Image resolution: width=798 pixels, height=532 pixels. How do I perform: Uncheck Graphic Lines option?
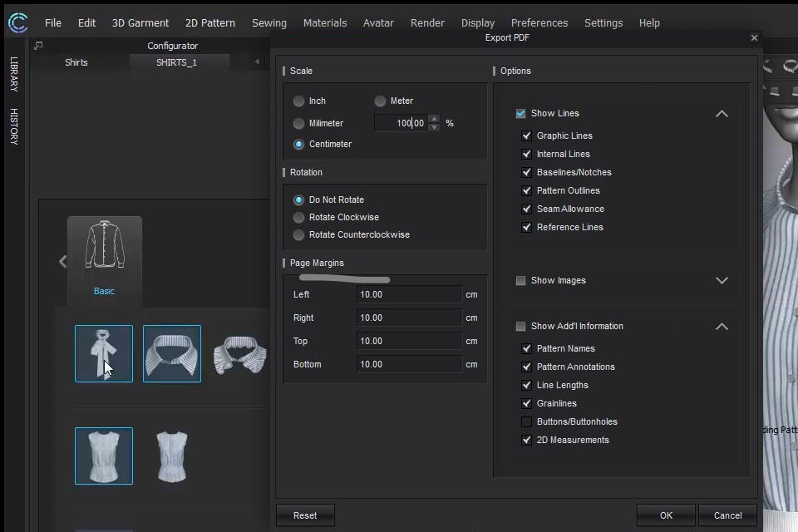[x=527, y=136]
